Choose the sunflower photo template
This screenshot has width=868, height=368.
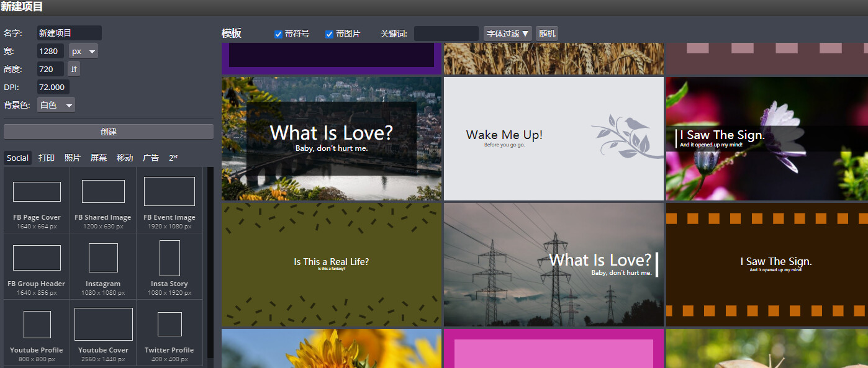(x=332, y=348)
